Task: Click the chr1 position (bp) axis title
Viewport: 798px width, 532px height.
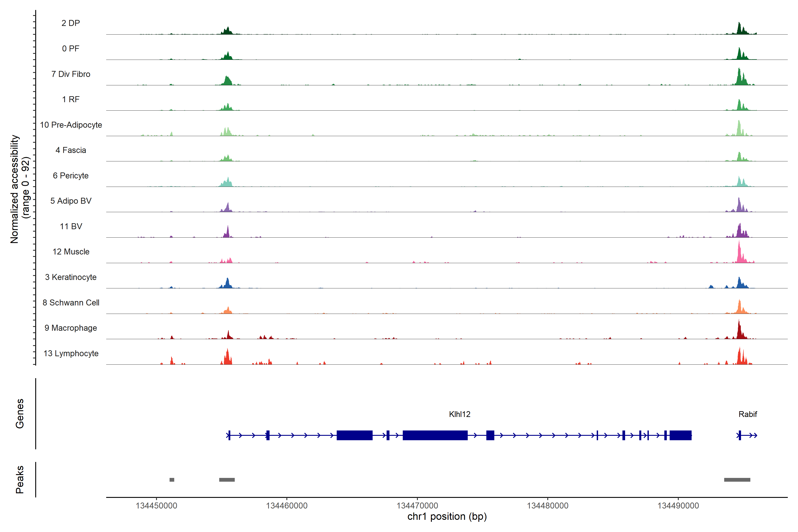Action: (x=447, y=516)
